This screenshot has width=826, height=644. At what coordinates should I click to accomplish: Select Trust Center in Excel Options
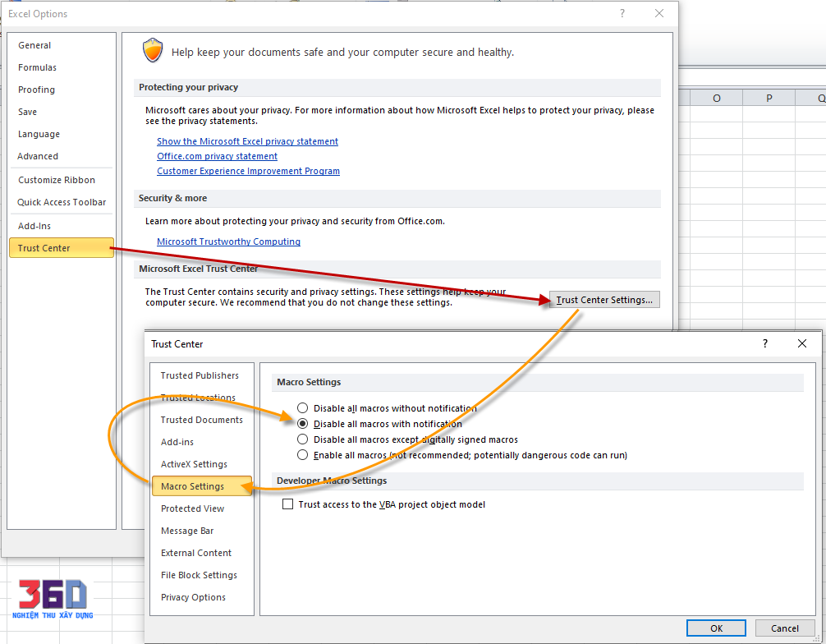[61, 248]
